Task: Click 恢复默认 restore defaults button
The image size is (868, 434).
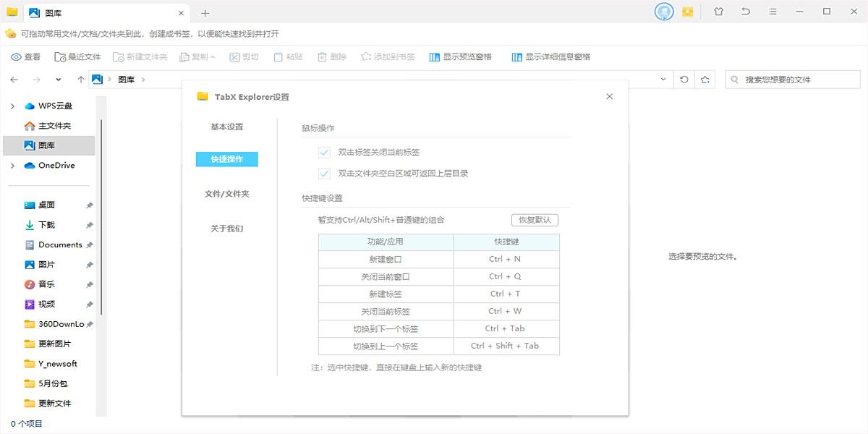Action: coord(535,220)
